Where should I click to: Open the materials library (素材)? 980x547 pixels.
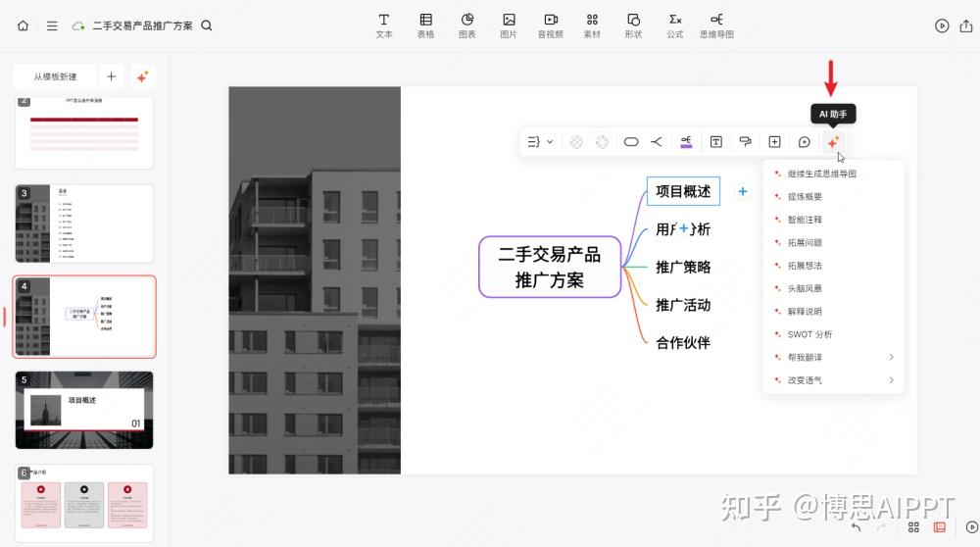point(592,25)
